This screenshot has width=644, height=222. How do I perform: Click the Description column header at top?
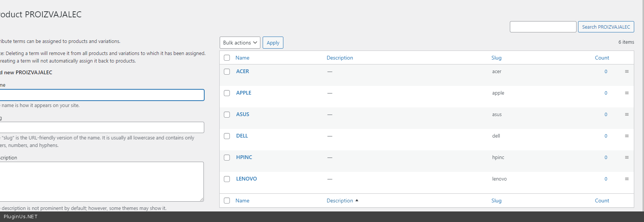click(x=340, y=58)
